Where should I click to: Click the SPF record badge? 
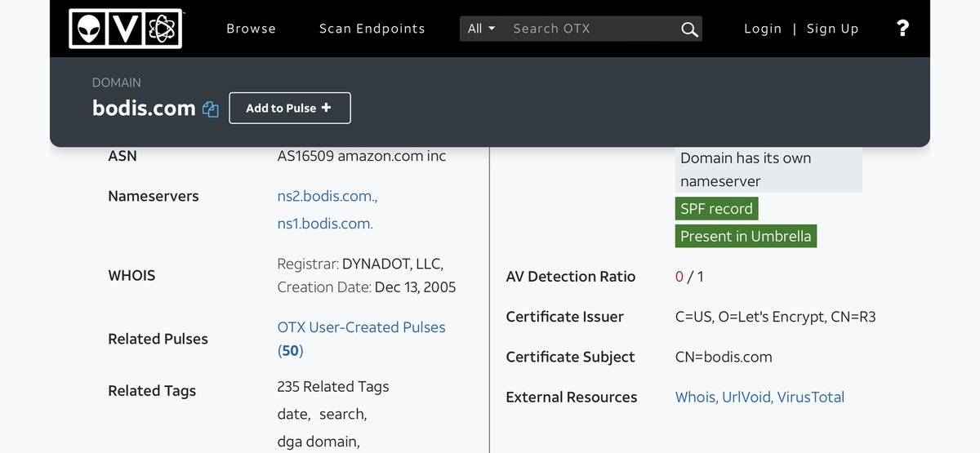(x=716, y=209)
